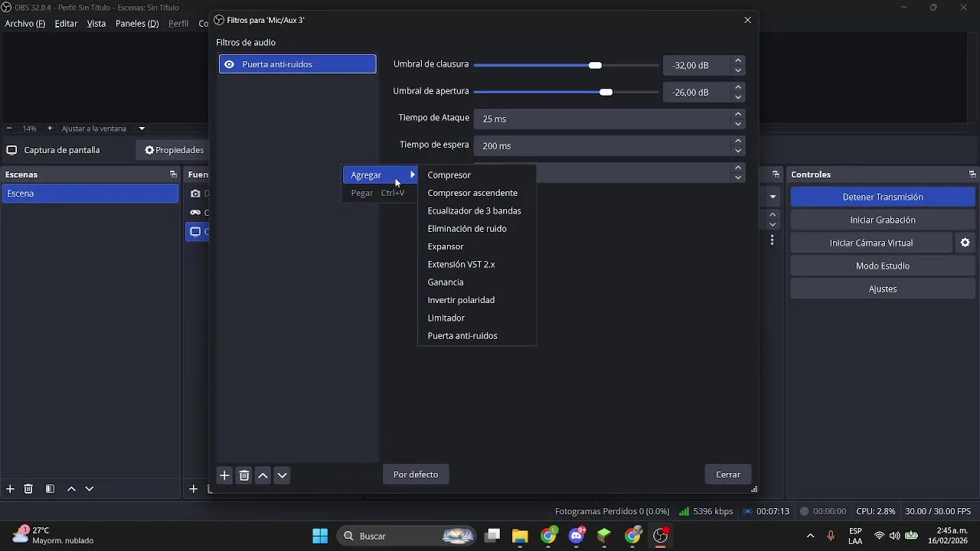The image size is (980, 551).
Task: Decrease Umbral de apertura value with down arrow
Action: pyautogui.click(x=738, y=97)
